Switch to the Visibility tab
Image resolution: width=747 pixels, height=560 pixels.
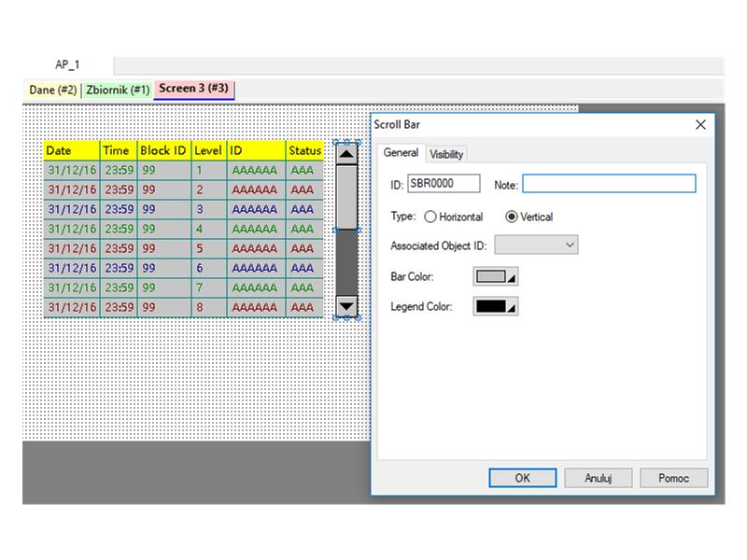pyautogui.click(x=446, y=154)
